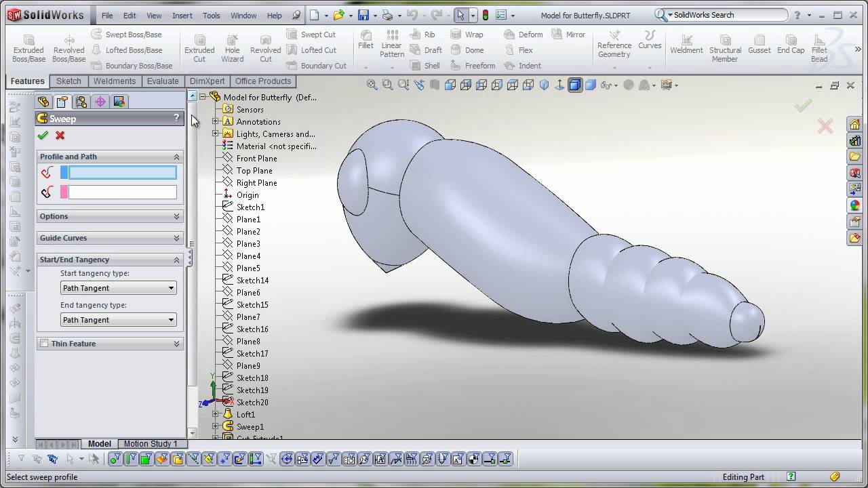The width and height of the screenshot is (868, 488).
Task: Switch to the Sketch tab
Action: (x=68, y=81)
